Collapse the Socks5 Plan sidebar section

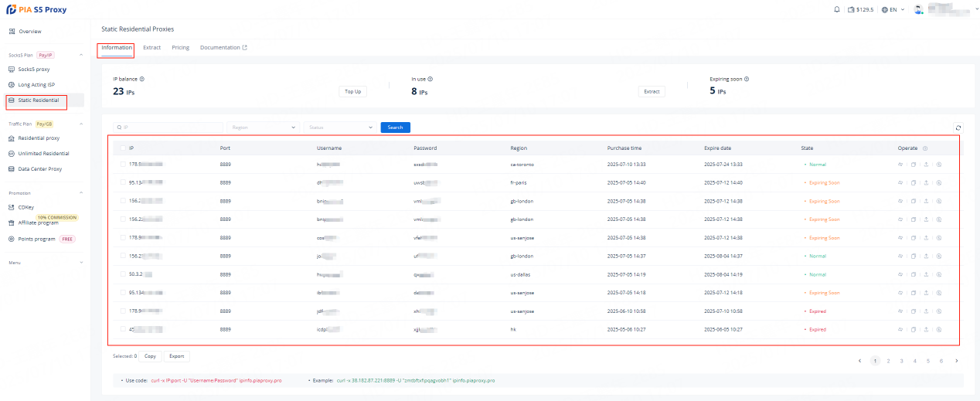pos(80,56)
